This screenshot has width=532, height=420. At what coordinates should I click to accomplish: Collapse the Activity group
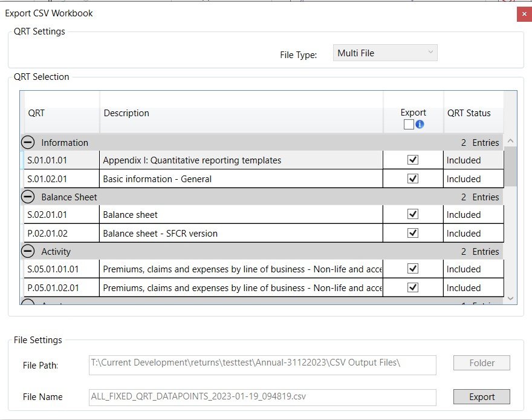coord(28,251)
